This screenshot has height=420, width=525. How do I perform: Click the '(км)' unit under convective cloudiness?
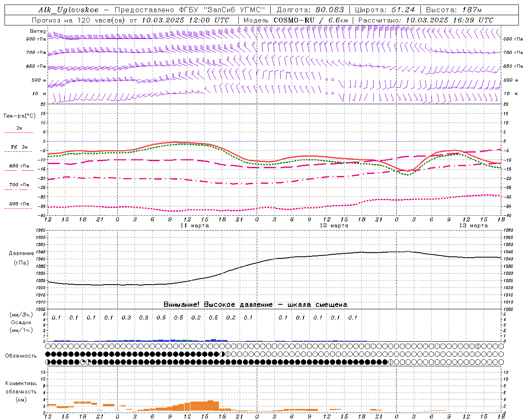(21, 399)
